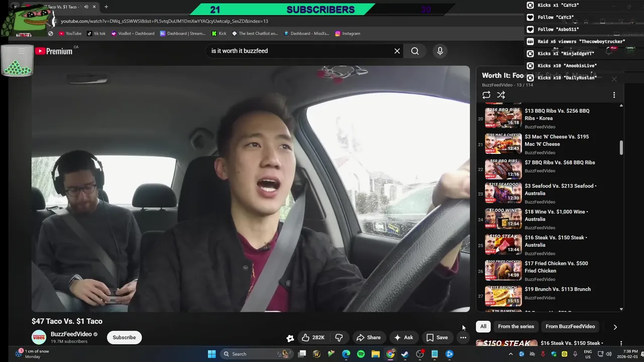Viewport: 644px width, 362px height.
Task: Subscribe to BuzzFeedVideo channel
Action: [x=124, y=337]
